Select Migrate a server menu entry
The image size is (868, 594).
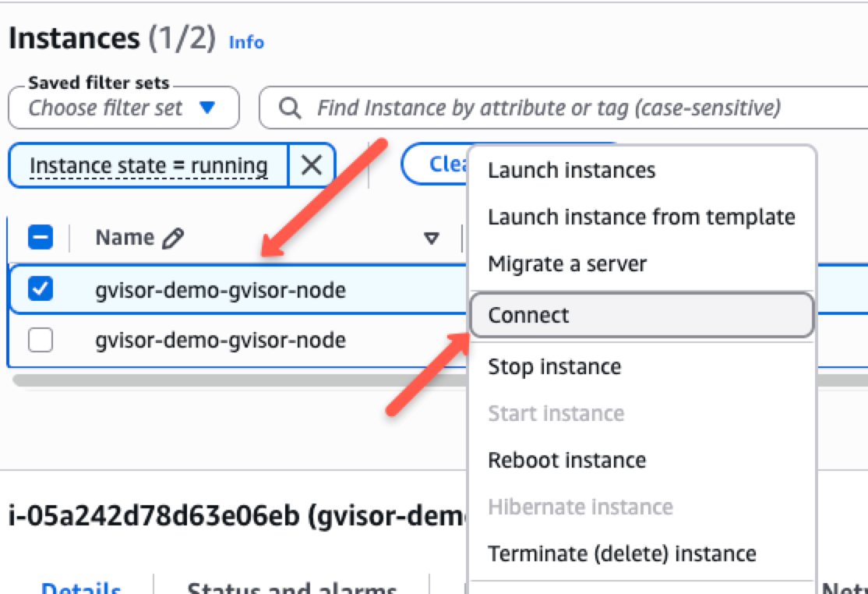pyautogui.click(x=567, y=263)
